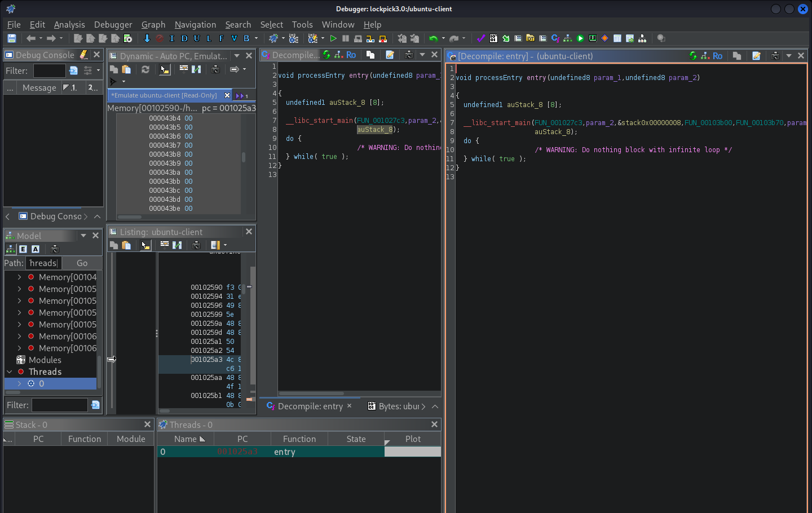Open the Debugger menu
Image resolution: width=812 pixels, height=513 pixels.
113,25
